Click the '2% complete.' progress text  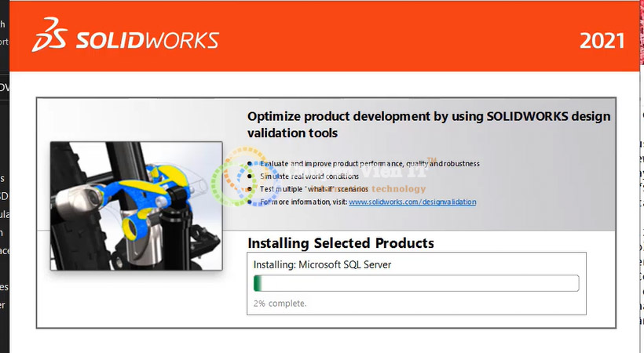[280, 303]
